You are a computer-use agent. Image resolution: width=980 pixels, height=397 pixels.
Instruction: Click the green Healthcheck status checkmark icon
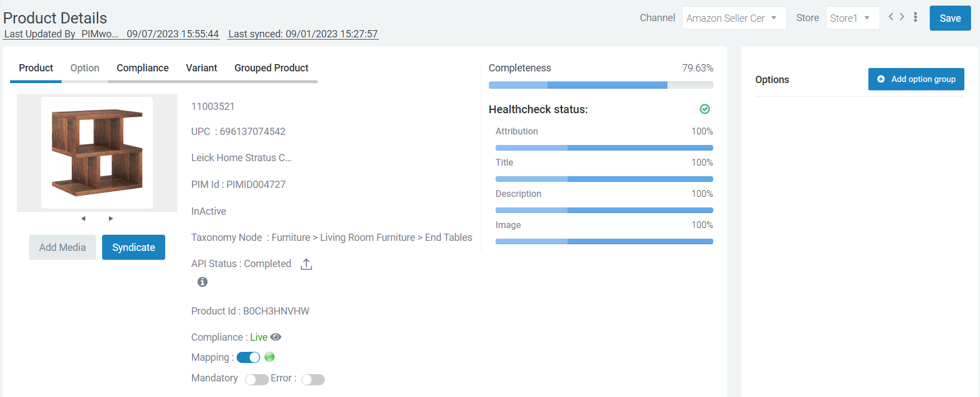click(705, 109)
